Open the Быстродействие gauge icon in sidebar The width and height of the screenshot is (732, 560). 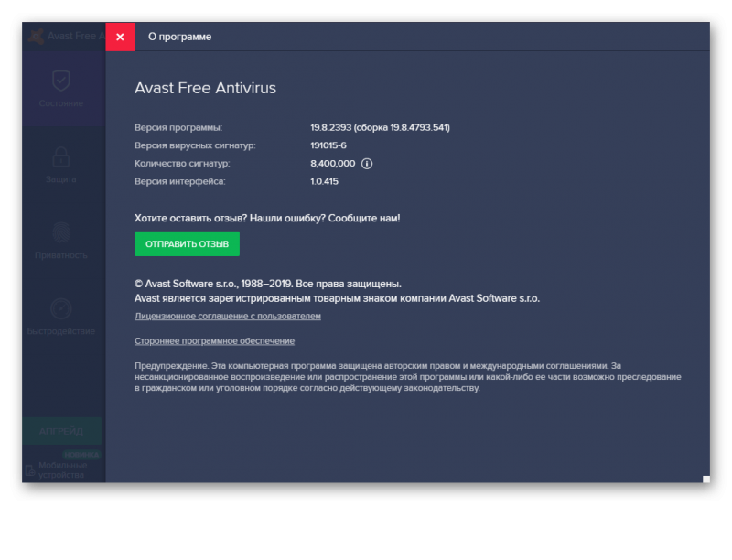tap(61, 308)
